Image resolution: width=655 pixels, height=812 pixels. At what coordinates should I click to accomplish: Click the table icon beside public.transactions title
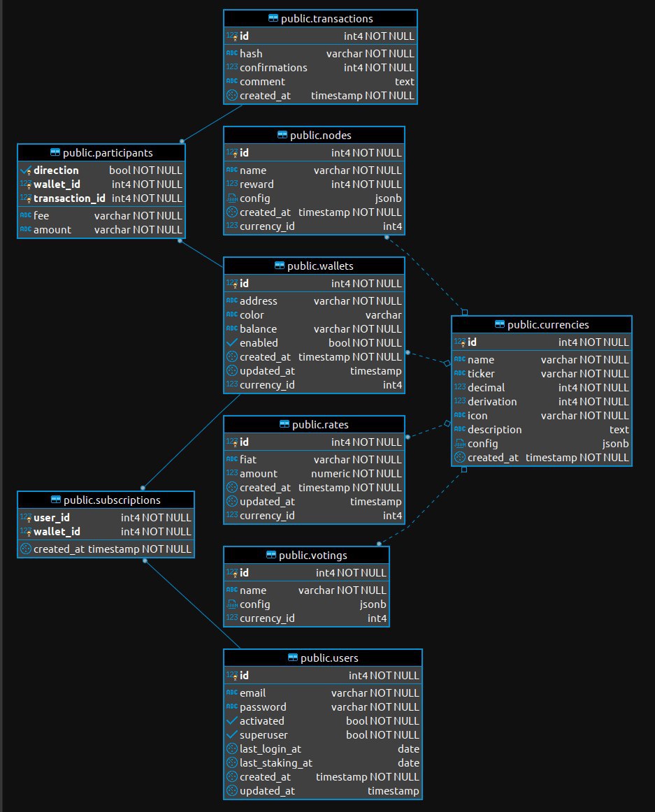273,19
